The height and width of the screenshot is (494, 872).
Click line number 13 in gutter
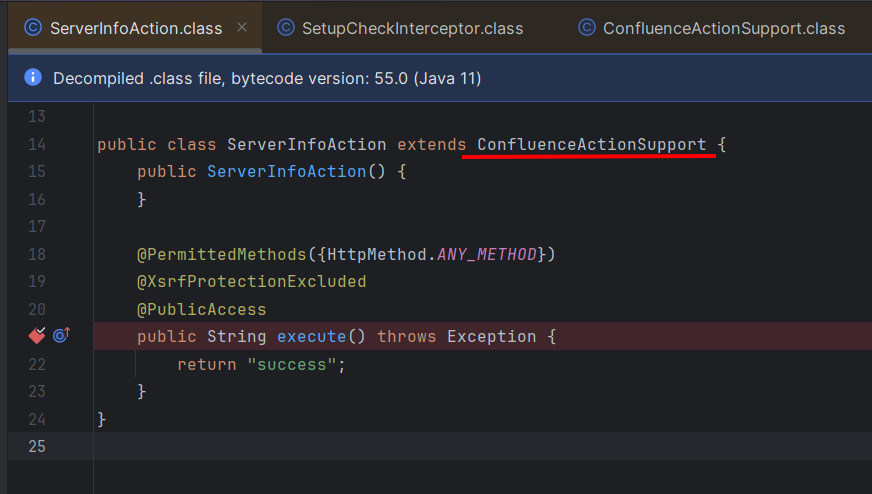click(x=37, y=116)
